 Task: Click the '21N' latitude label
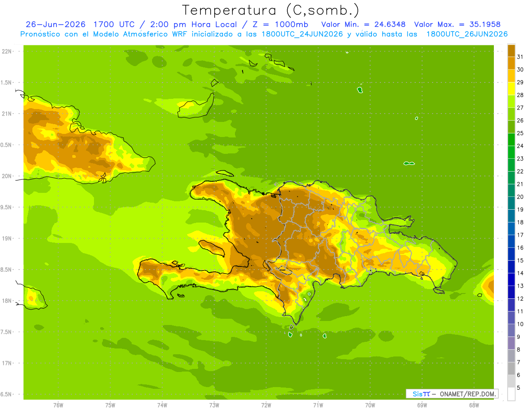click(x=7, y=114)
